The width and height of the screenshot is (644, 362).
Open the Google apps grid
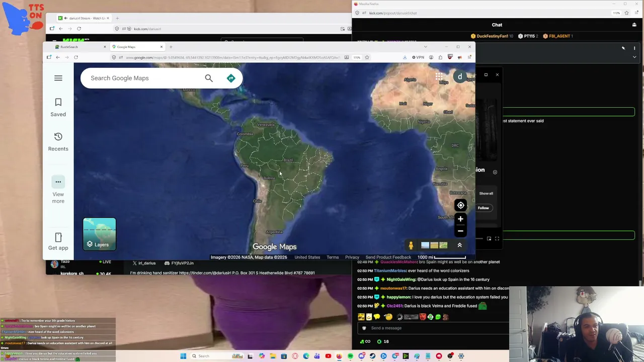click(439, 77)
